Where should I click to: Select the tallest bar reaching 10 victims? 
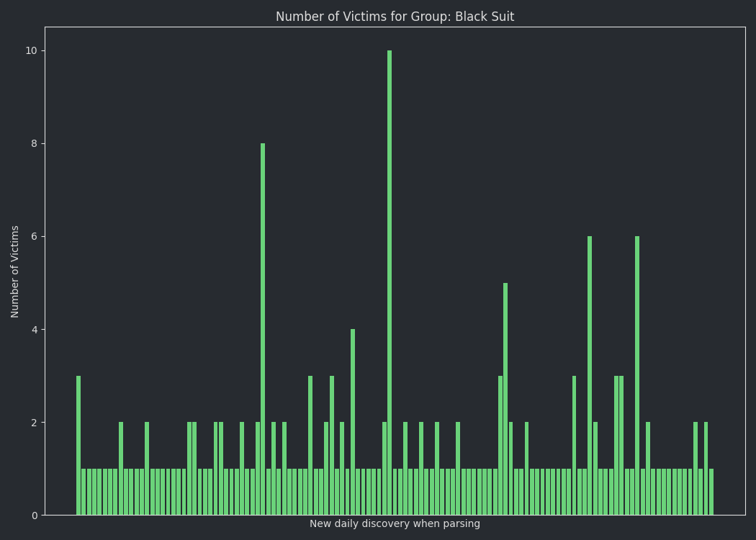click(x=390, y=282)
